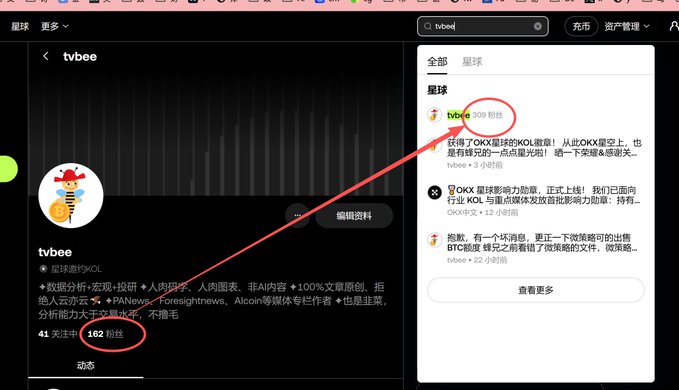Screen dimensions: 679x390
Task: Click the 星球邀约KOL badge icon
Action: tap(43, 269)
